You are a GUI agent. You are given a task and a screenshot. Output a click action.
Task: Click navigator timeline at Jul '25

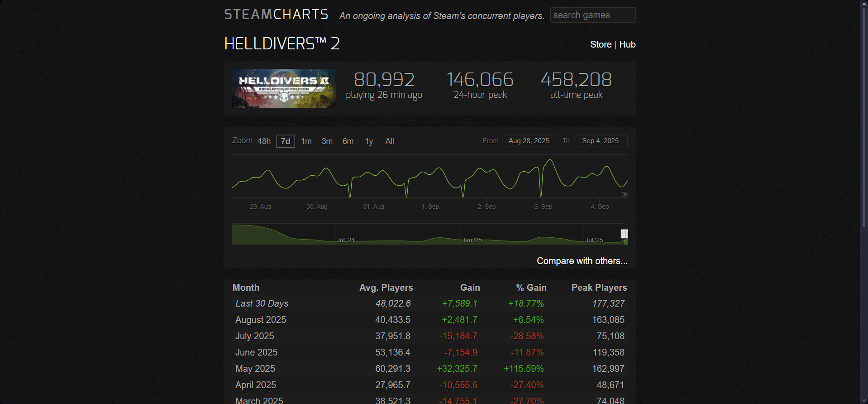pos(594,240)
